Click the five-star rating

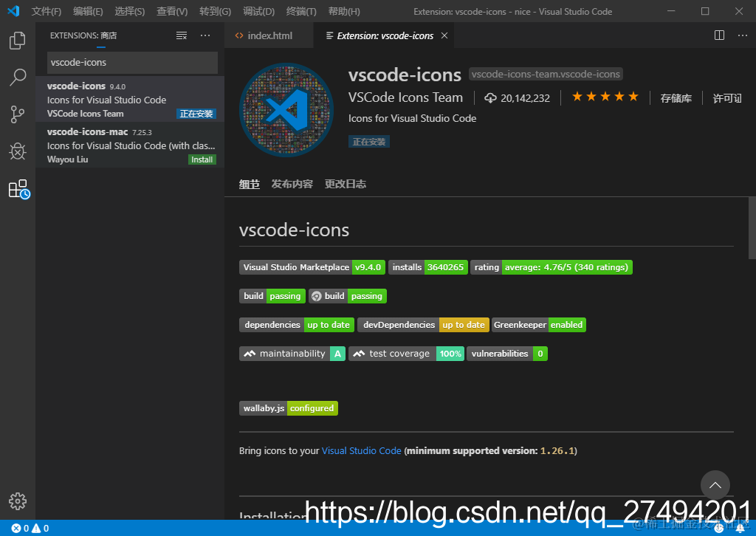coord(605,97)
